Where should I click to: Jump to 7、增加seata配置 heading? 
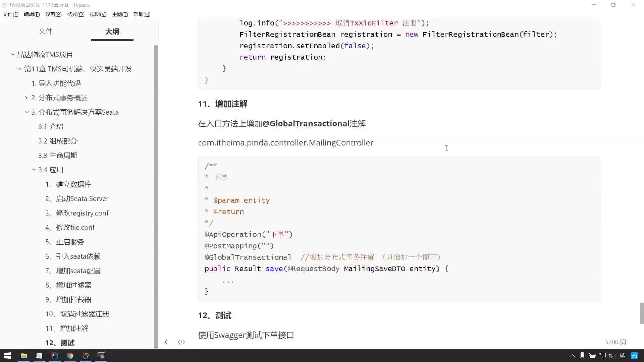pos(73,270)
